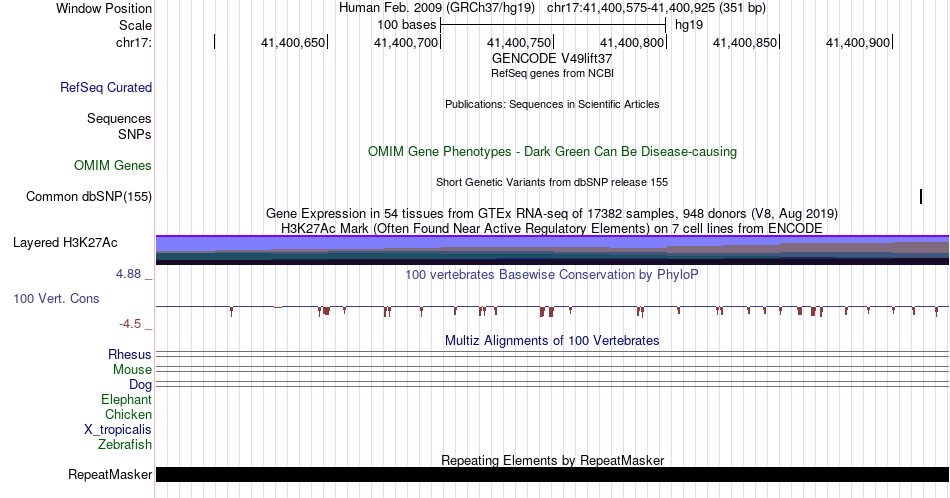Click the Scale label

(x=135, y=25)
